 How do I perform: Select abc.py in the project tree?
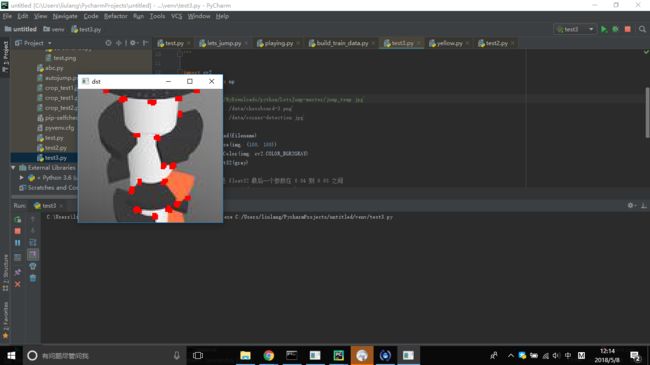pyautogui.click(x=50, y=68)
